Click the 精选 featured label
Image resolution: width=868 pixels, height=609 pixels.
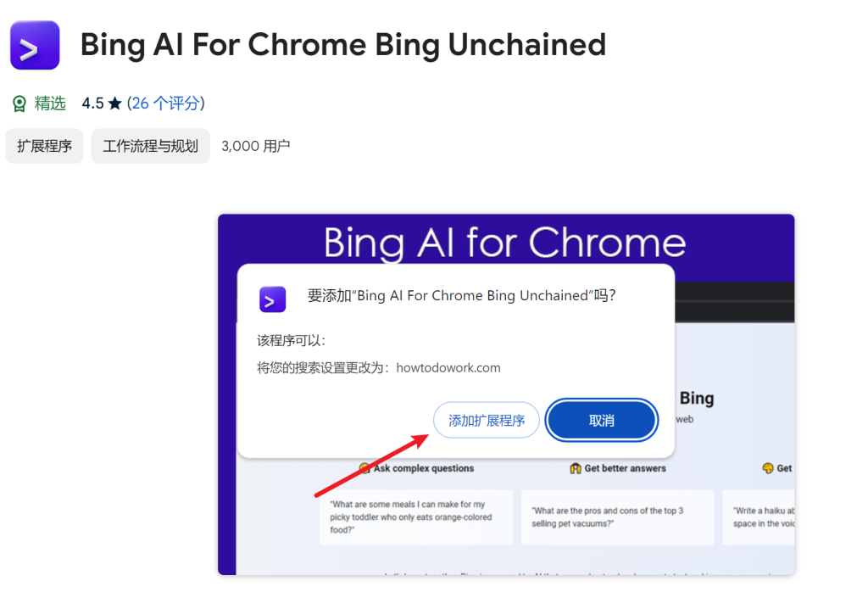click(50, 103)
